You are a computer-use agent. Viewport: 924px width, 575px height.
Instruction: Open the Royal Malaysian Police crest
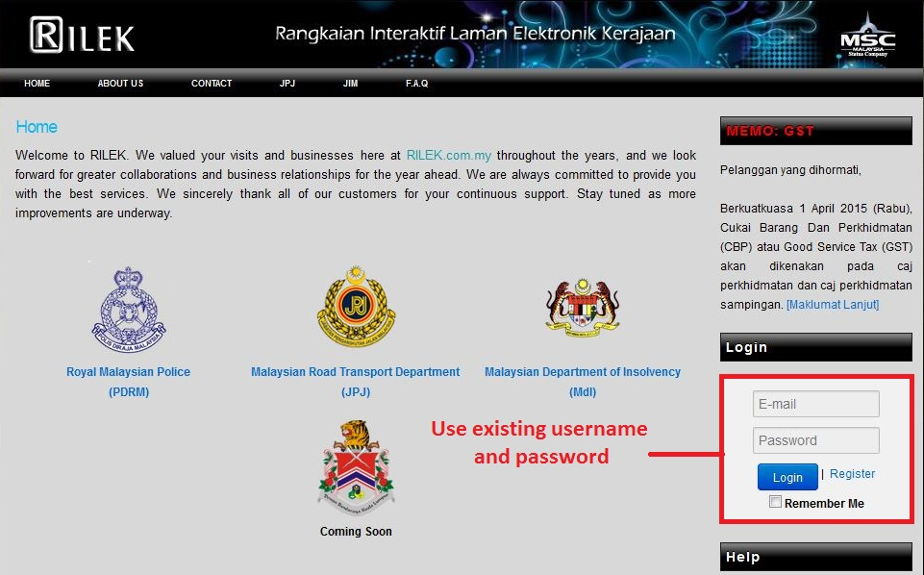coord(129,310)
